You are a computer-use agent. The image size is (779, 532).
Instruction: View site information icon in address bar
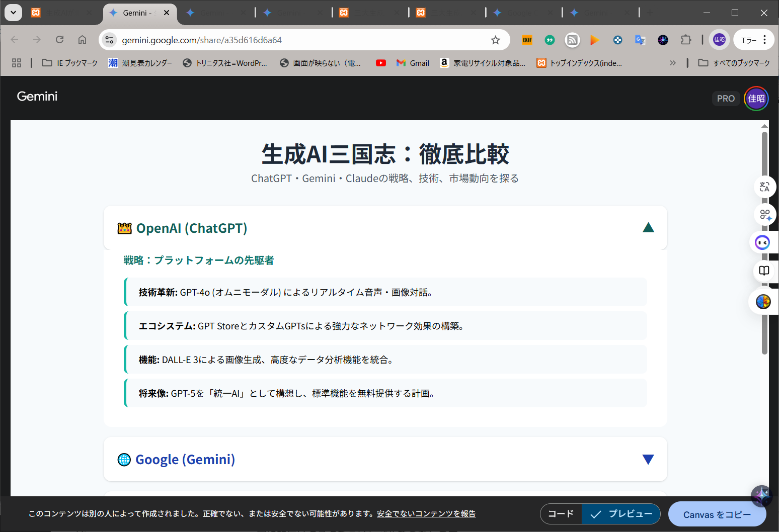[109, 40]
